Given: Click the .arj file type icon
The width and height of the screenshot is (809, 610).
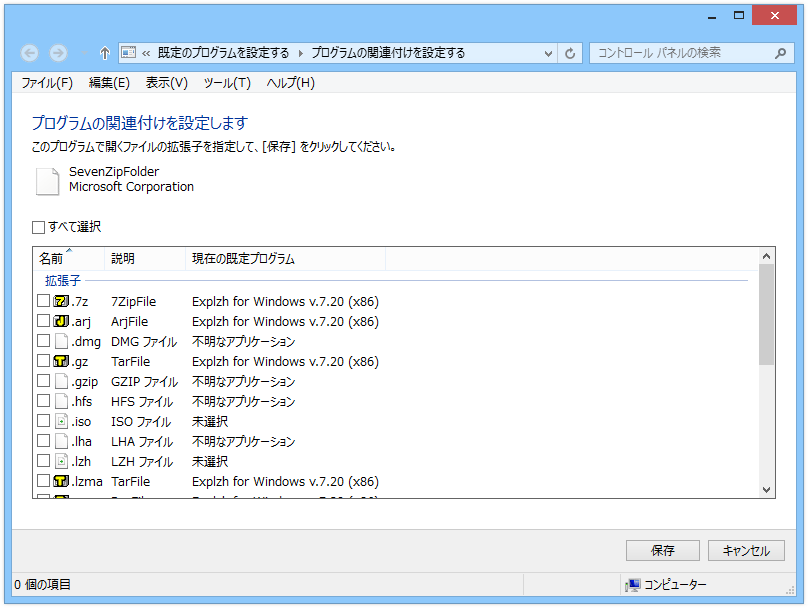Looking at the screenshot, I should coord(61,321).
